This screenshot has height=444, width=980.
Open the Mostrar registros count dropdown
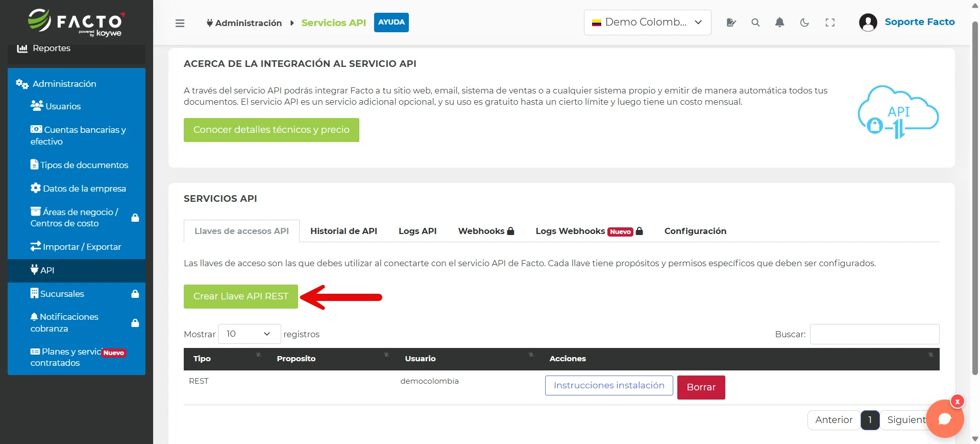tap(249, 334)
